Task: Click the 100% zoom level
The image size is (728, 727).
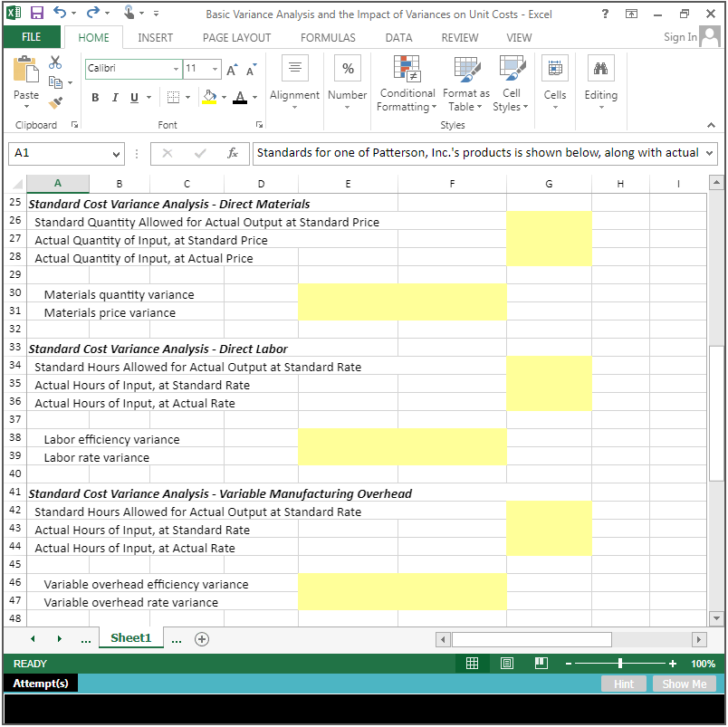Action: [x=703, y=664]
